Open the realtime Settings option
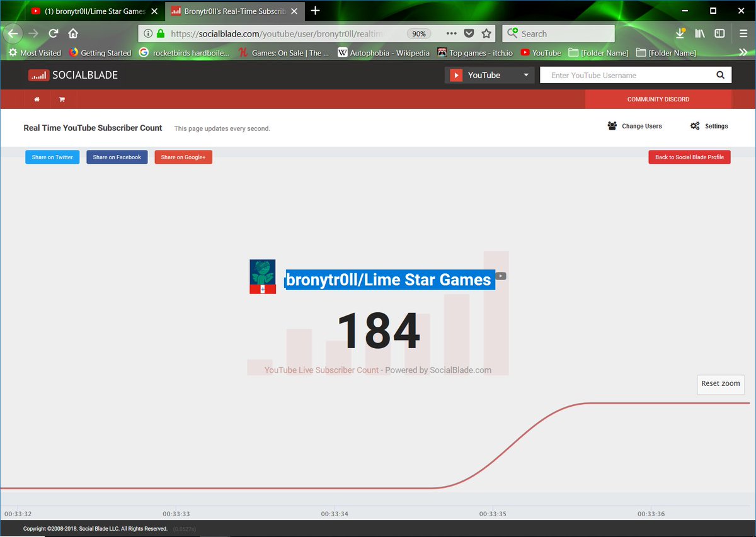This screenshot has height=537, width=756. point(709,126)
